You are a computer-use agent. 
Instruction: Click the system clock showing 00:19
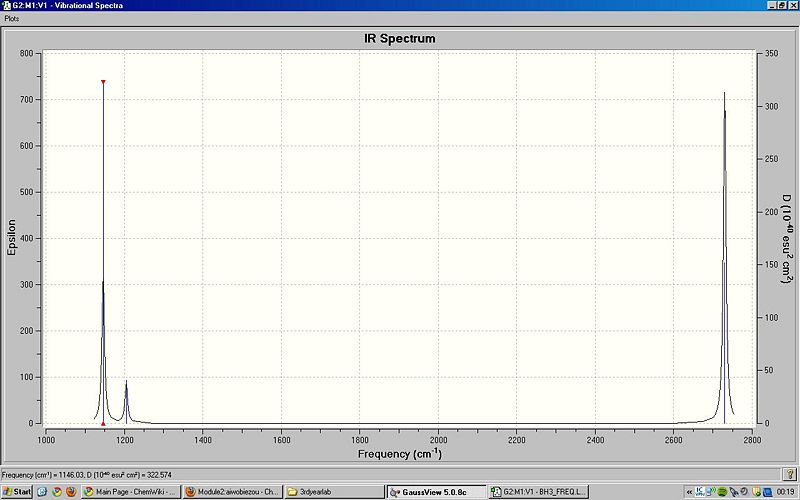click(785, 492)
